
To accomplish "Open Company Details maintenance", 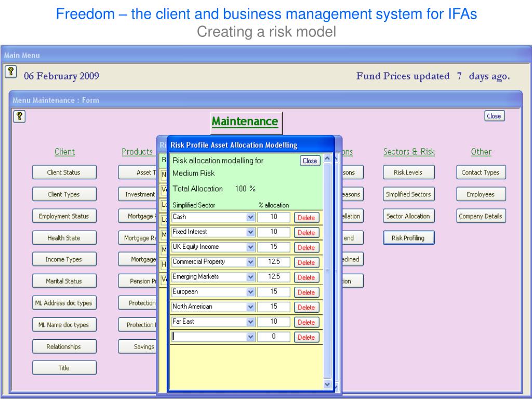I will 481,216.
